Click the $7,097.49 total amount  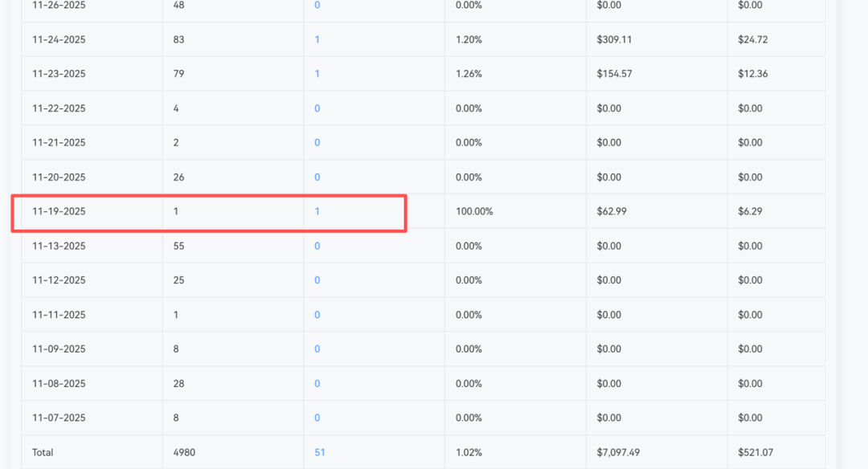tap(618, 452)
